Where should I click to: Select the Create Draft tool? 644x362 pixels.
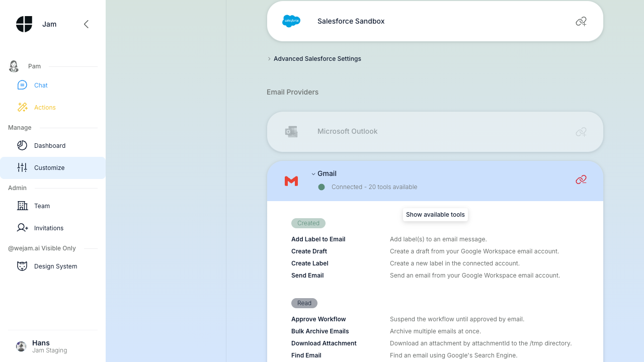309,251
